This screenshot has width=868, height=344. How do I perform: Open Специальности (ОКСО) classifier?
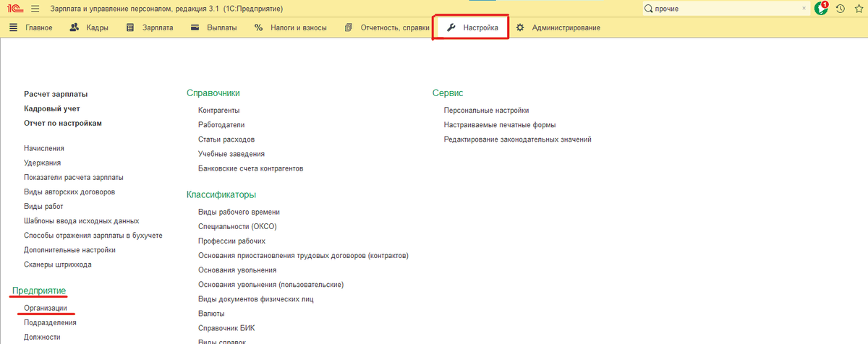(x=237, y=226)
